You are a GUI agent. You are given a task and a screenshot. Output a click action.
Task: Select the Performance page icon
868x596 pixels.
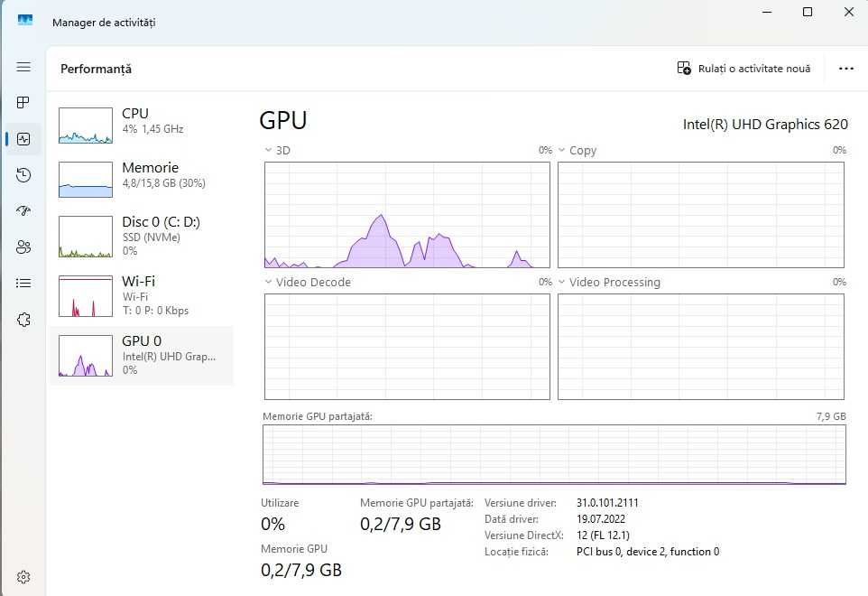[x=23, y=138]
